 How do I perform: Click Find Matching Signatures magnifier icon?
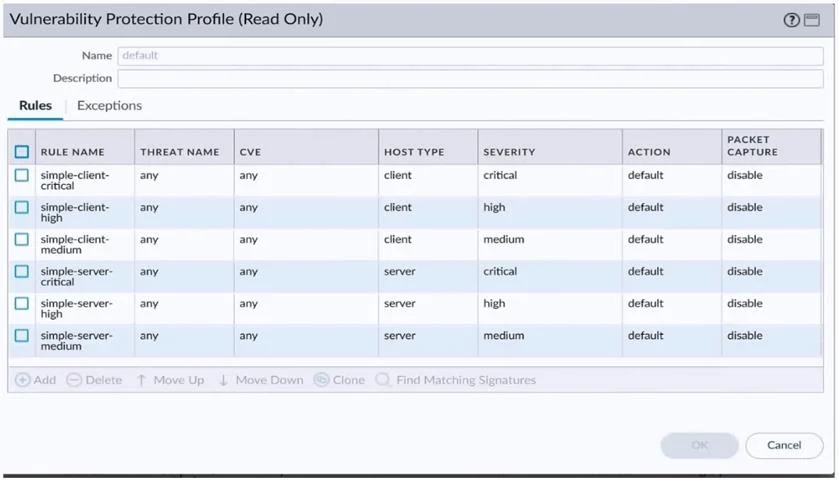tap(383, 380)
